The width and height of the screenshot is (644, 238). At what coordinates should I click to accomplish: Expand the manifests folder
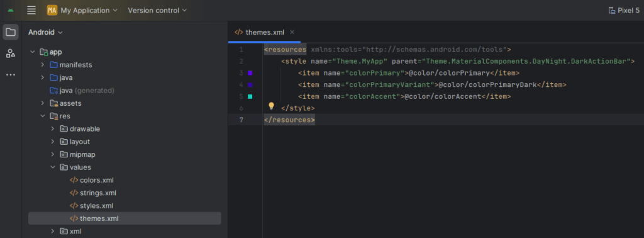tap(42, 65)
